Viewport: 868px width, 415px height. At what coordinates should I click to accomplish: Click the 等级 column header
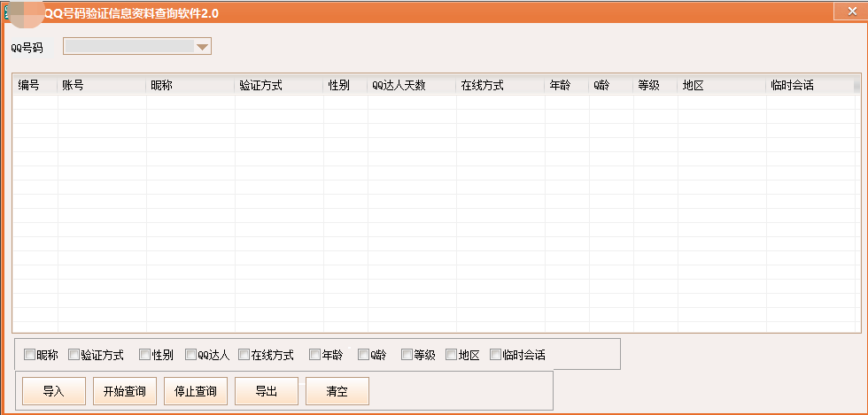(x=655, y=86)
